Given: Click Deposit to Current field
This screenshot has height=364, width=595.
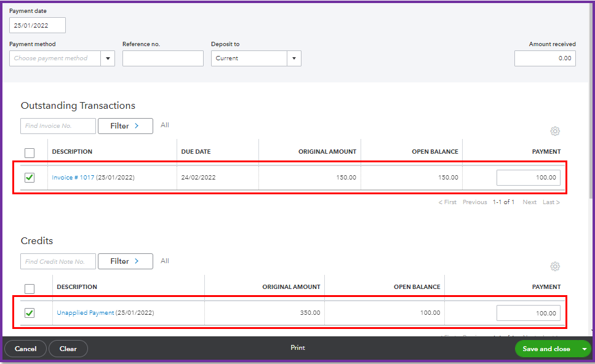Looking at the screenshot, I should 249,58.
